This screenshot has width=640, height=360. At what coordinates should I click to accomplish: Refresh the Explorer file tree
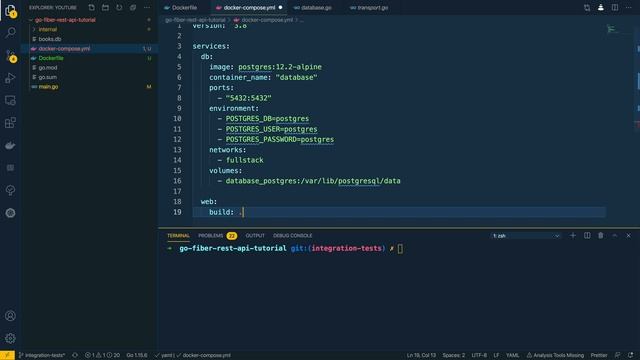(119, 7)
